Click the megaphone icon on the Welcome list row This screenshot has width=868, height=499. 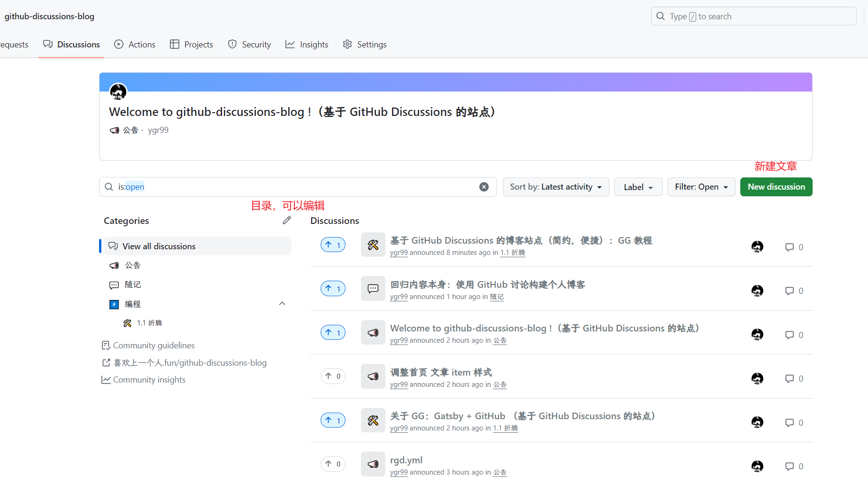tap(373, 332)
